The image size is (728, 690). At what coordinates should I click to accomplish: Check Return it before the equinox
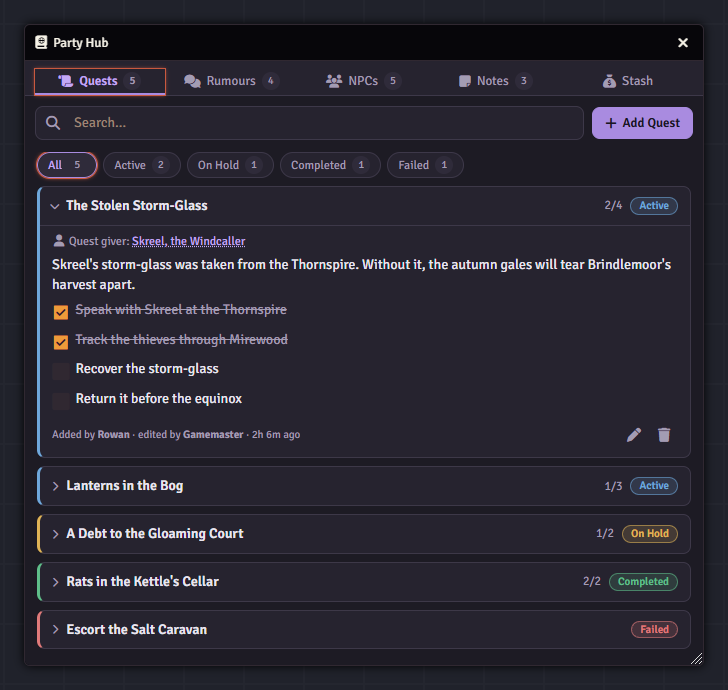61,401
